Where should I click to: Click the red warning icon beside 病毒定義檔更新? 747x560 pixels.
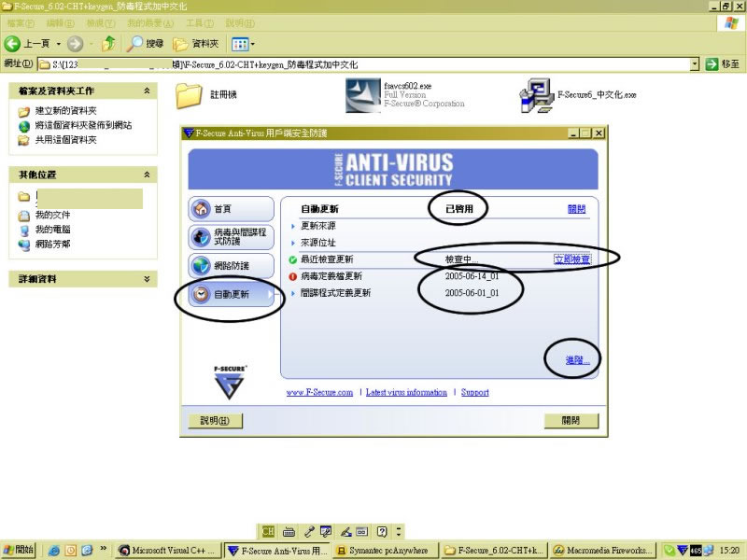pos(293,276)
